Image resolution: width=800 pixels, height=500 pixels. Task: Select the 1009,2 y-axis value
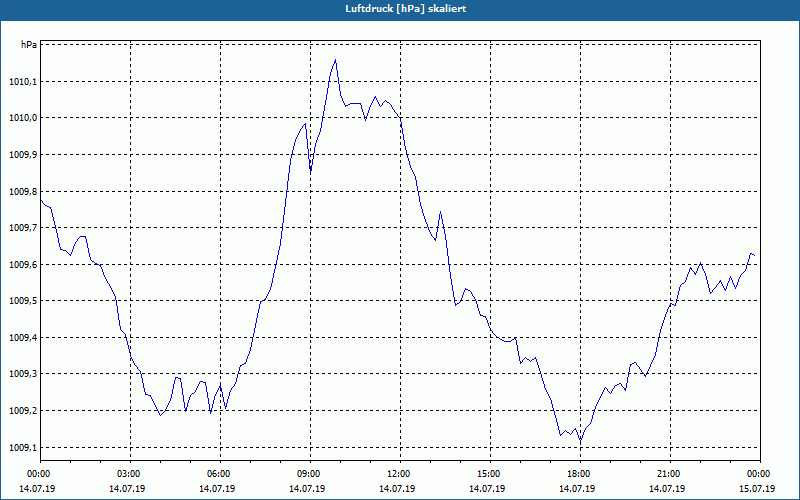23,411
